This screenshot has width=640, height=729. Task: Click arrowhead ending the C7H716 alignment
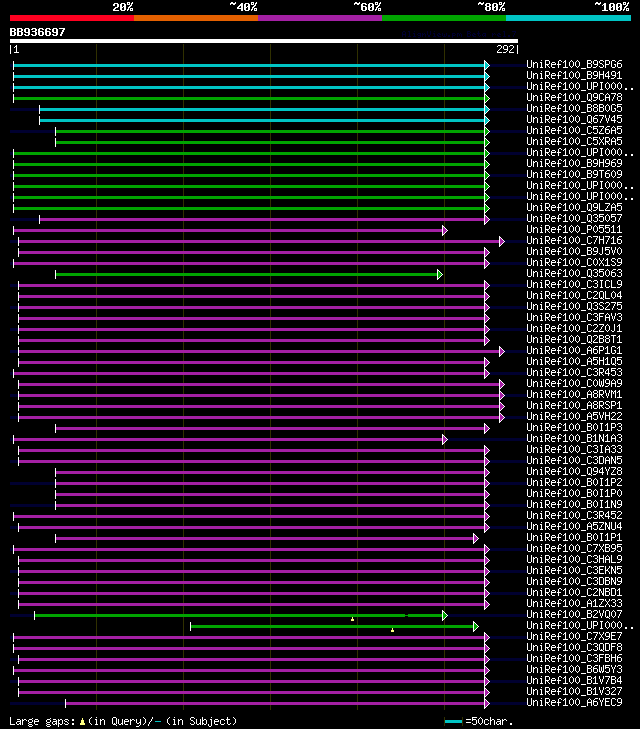(x=502, y=241)
